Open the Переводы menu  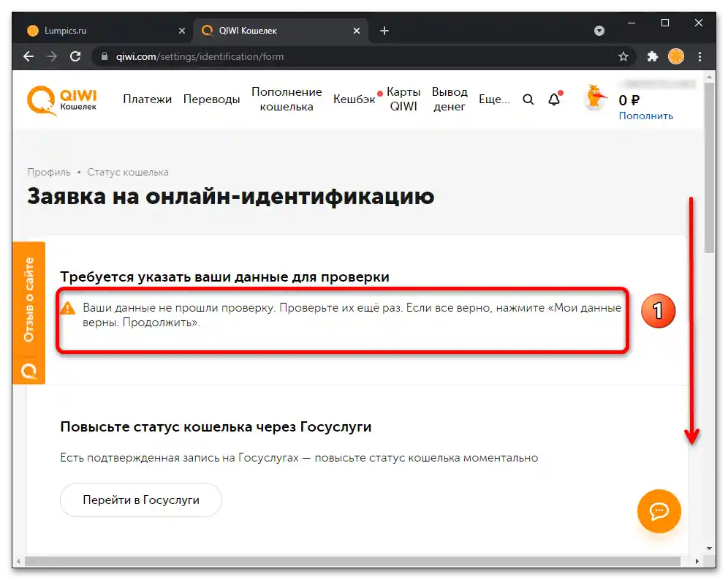pyautogui.click(x=211, y=99)
